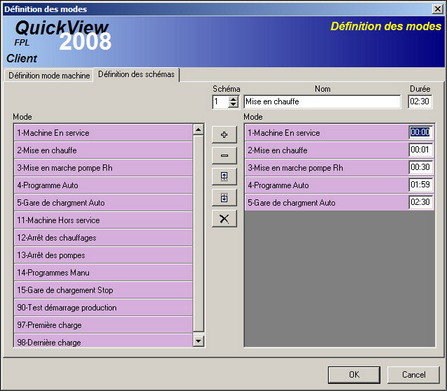Click the move mode up button
This screenshot has height=391, width=447.
(x=224, y=176)
